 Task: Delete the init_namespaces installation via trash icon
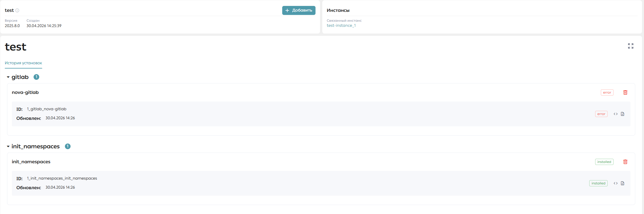[x=625, y=162]
